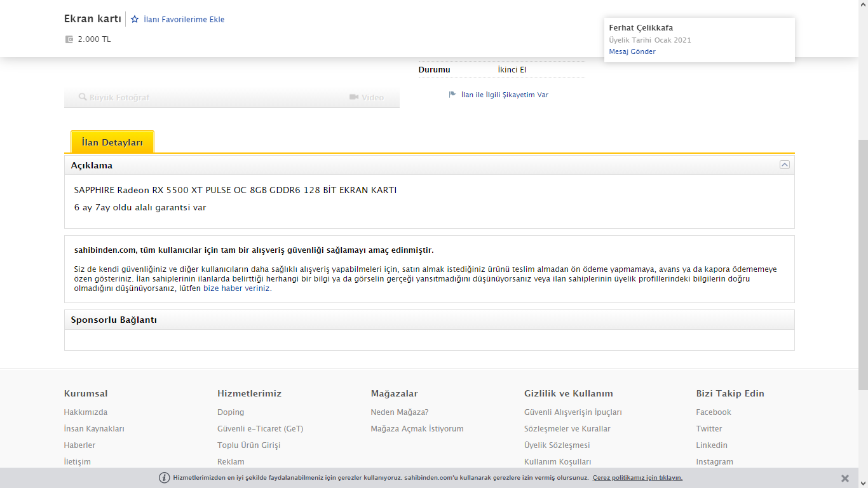868x488 pixels.
Task: Open Reklam footer link
Action: pos(231,462)
